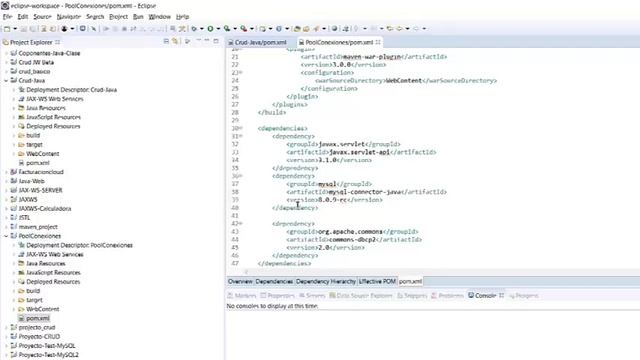Open the File menu
This screenshot has width=640, height=360.
click(x=7, y=17)
